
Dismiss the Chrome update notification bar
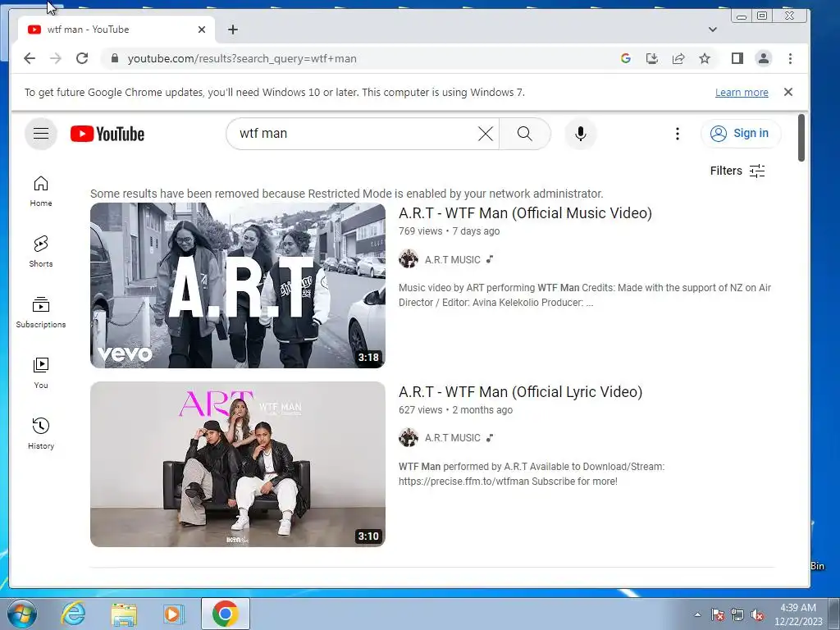[x=788, y=92]
